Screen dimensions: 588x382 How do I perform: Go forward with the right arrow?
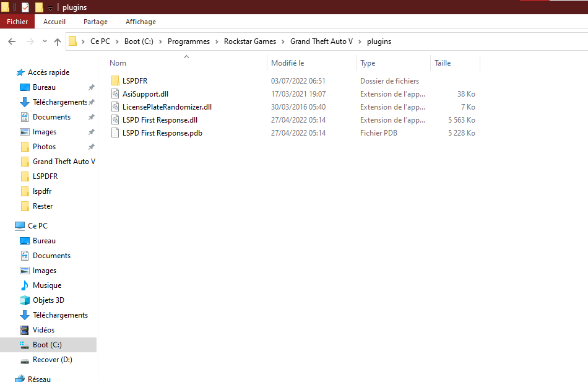[30, 41]
